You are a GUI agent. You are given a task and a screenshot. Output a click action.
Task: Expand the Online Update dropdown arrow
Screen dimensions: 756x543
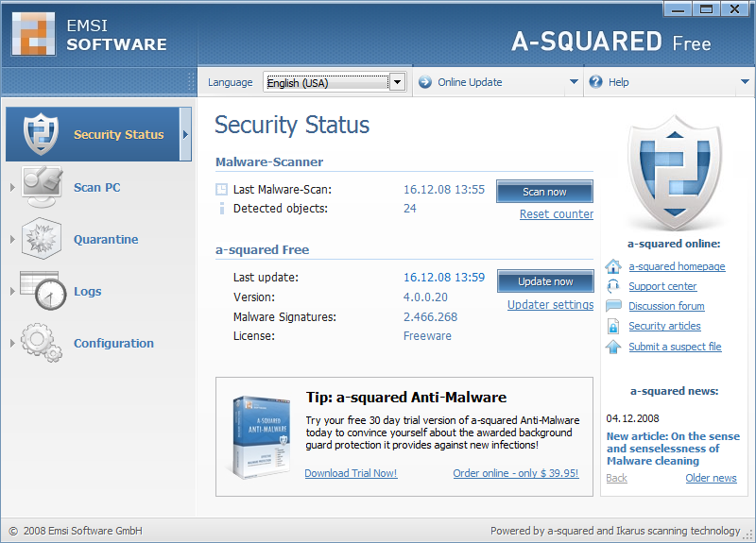[x=574, y=82]
